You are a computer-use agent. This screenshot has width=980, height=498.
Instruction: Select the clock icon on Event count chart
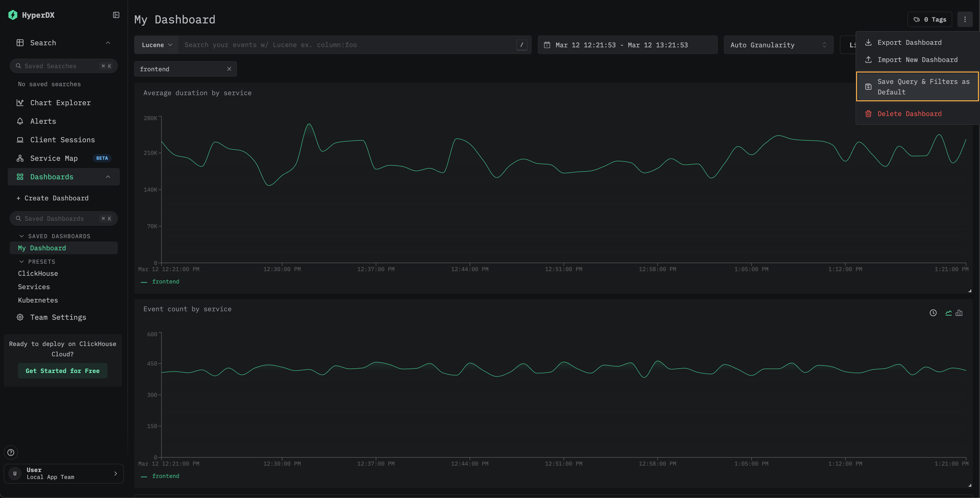tap(933, 313)
